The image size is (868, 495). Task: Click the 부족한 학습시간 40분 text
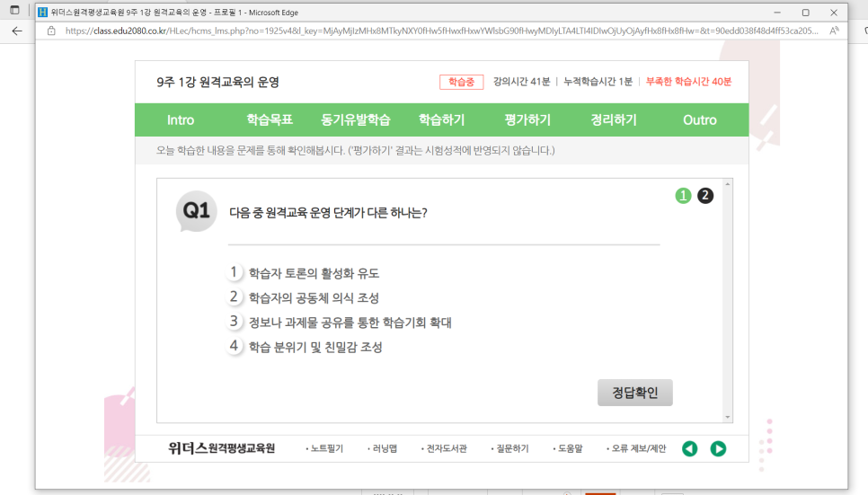click(x=688, y=82)
